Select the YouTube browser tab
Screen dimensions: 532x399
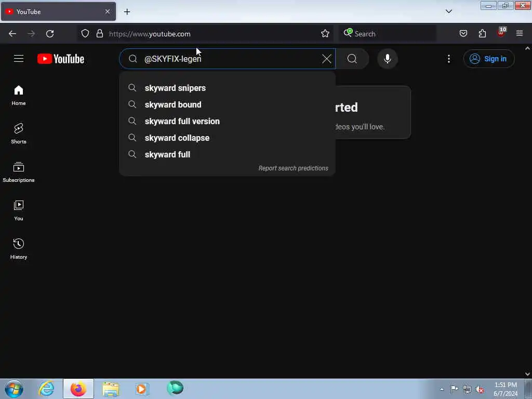[58, 11]
